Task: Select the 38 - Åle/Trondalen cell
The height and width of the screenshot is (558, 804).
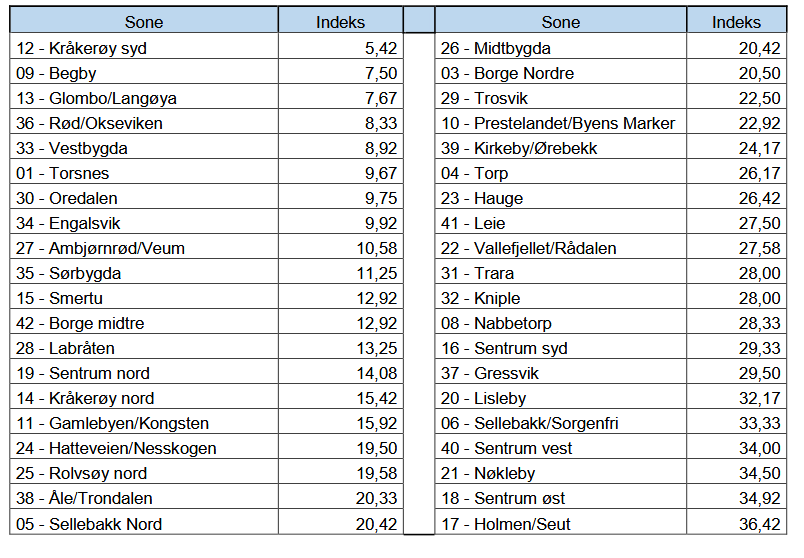Action: click(144, 497)
